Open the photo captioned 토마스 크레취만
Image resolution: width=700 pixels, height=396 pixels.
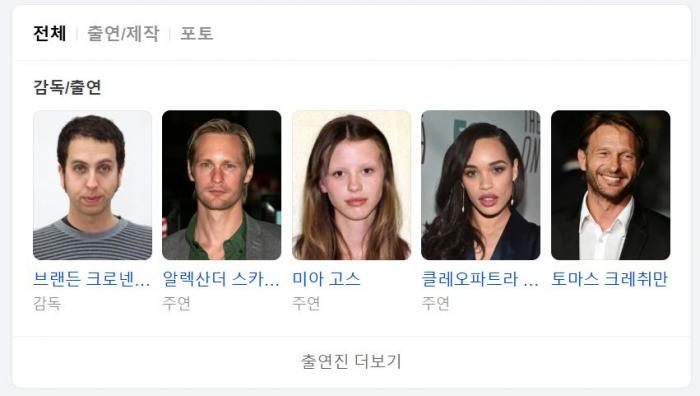pyautogui.click(x=610, y=185)
